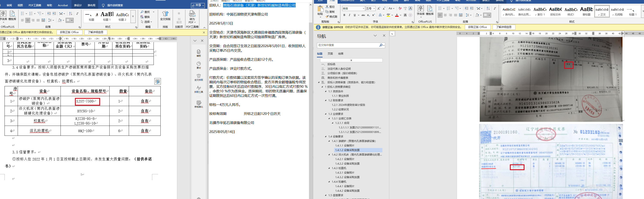This screenshot has height=199, width=644.
Task: Toggle superscript formatting
Action: [x=374, y=15]
